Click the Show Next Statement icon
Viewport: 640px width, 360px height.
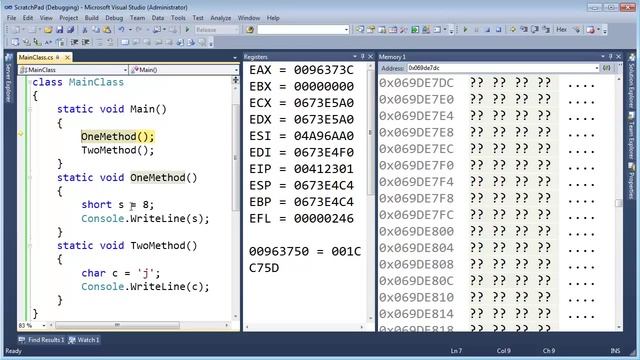click(513, 29)
